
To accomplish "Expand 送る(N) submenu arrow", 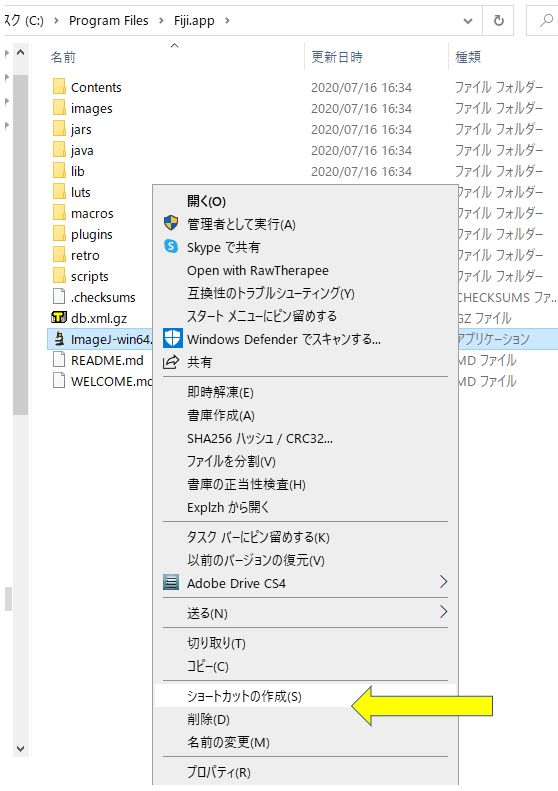I will point(443,612).
